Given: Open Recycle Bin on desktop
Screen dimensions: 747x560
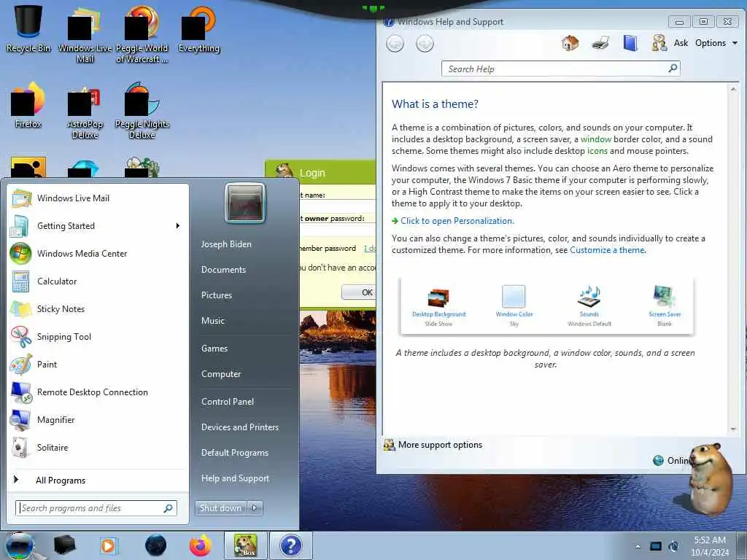Looking at the screenshot, I should [28, 28].
